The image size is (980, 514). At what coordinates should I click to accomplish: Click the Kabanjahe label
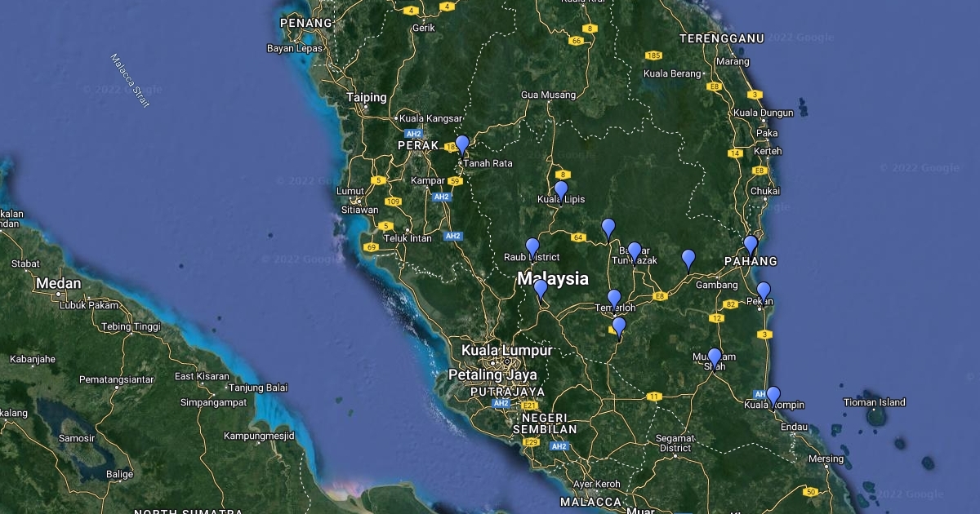coord(33,358)
